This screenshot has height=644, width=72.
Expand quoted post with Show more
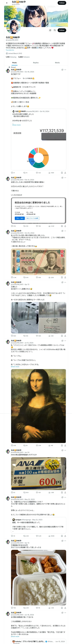coord(16,125)
